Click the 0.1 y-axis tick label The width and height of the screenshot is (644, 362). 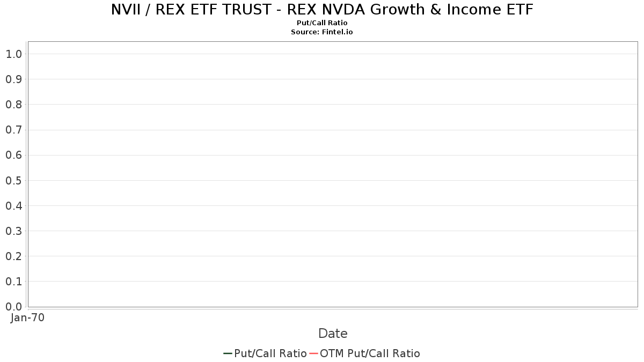pos(13,282)
